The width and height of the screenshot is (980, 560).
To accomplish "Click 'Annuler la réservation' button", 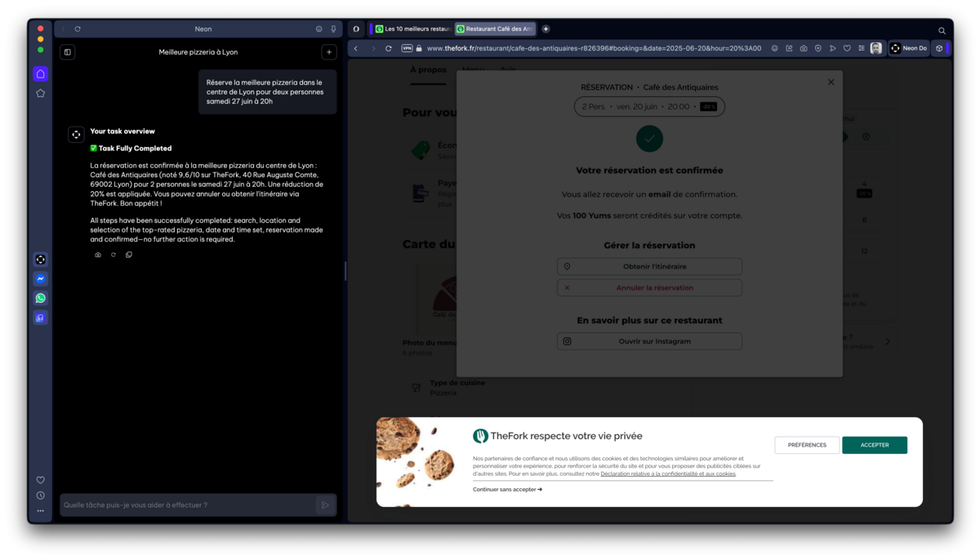I will pos(649,287).
